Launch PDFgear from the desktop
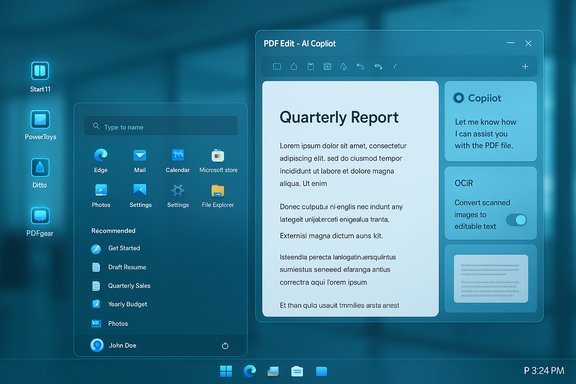 point(40,216)
